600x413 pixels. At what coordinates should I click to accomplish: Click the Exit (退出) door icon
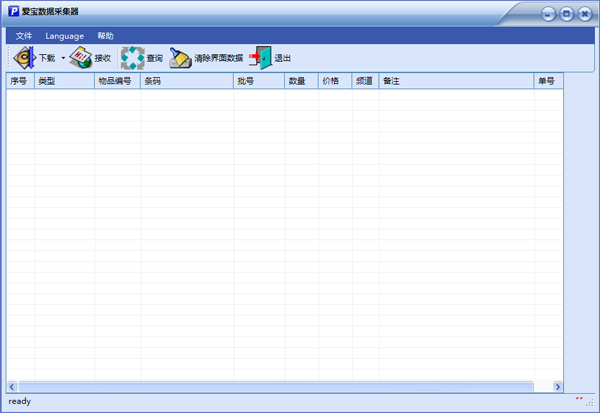tap(260, 58)
